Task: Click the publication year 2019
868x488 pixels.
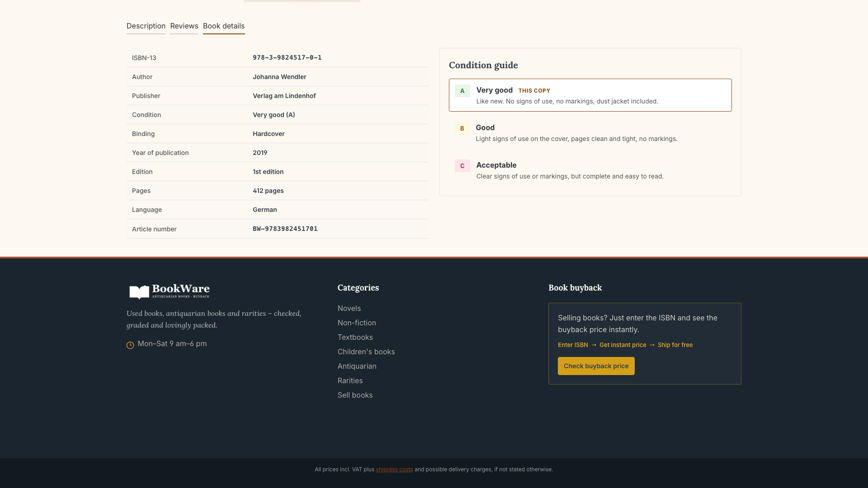Action: click(x=260, y=153)
